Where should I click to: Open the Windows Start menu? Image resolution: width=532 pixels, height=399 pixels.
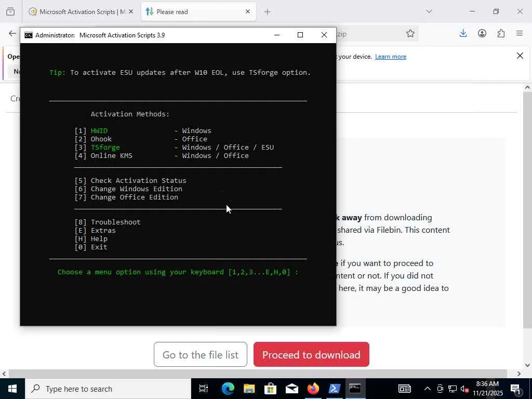(12, 389)
